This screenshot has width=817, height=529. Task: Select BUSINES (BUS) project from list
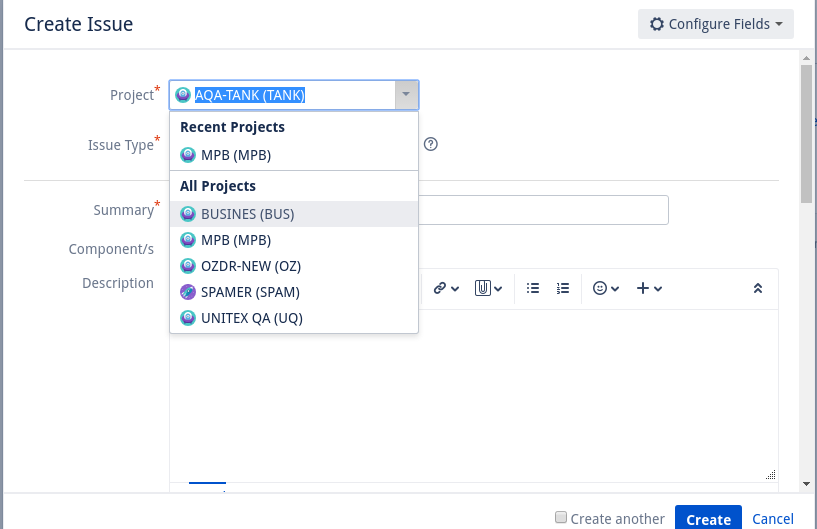point(294,214)
